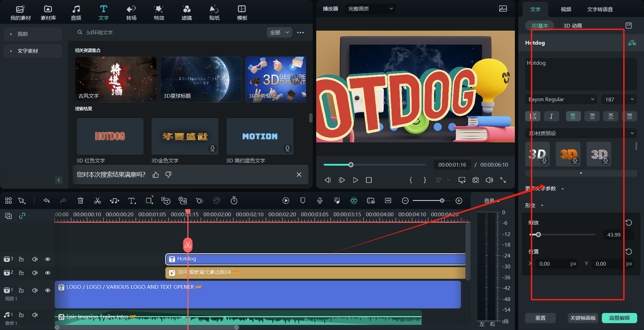The image size is (644, 330).
Task: Open the Bayon Regular font dropdown
Action: point(561,99)
